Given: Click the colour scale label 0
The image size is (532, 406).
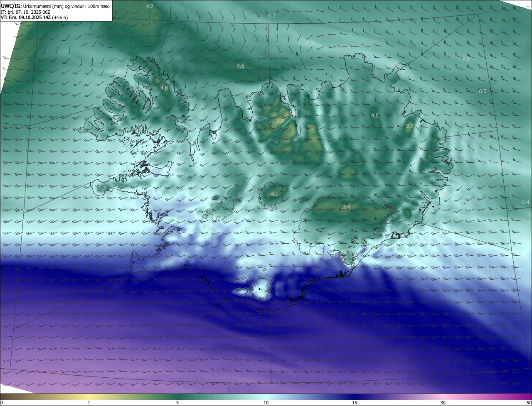Looking at the screenshot, I should click(x=2, y=403).
